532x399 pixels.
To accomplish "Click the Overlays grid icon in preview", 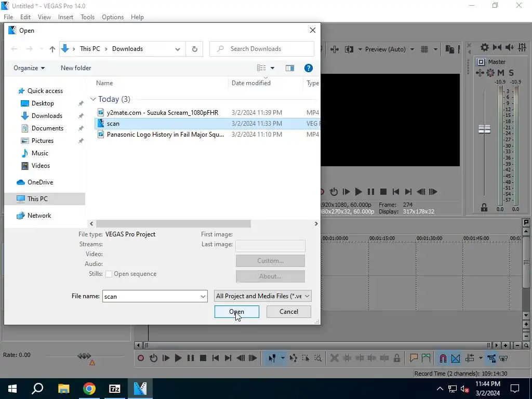I will (x=424, y=49).
